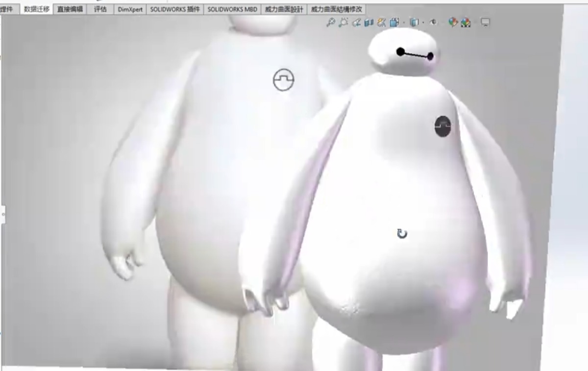Click the Display Style icon
Image resolution: width=588 pixels, height=371 pixels.
[x=394, y=22]
